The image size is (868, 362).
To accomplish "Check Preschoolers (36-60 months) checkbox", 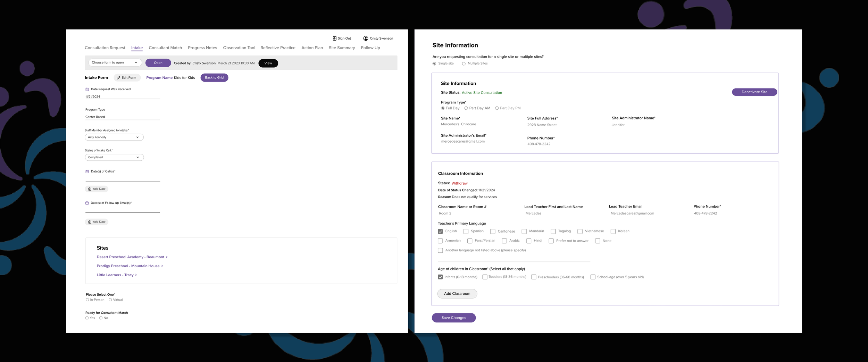I will tap(534, 277).
